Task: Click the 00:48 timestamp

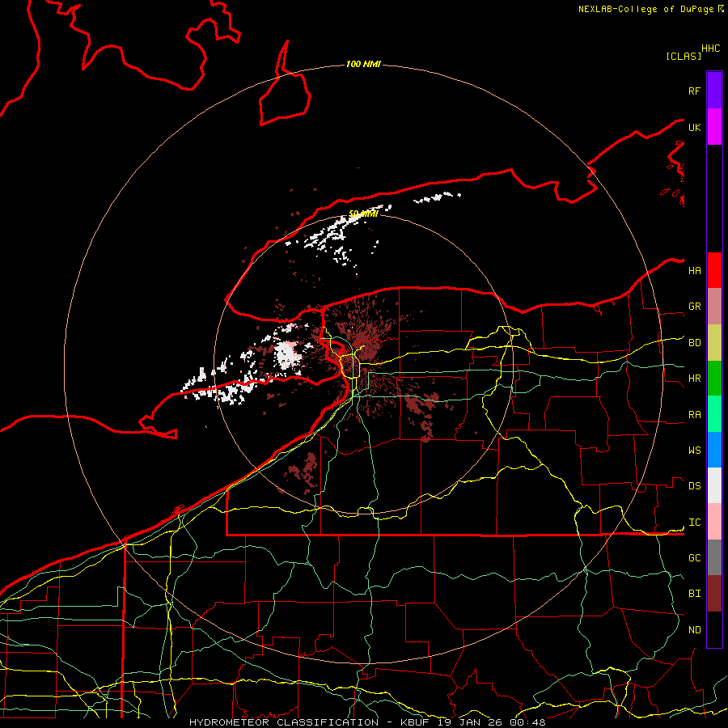Action: [x=527, y=722]
